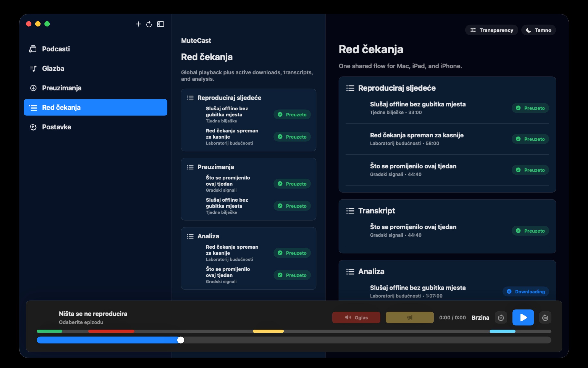Open Preuzimanja in the sidebar
This screenshot has height=368, width=588.
pyautogui.click(x=96, y=88)
